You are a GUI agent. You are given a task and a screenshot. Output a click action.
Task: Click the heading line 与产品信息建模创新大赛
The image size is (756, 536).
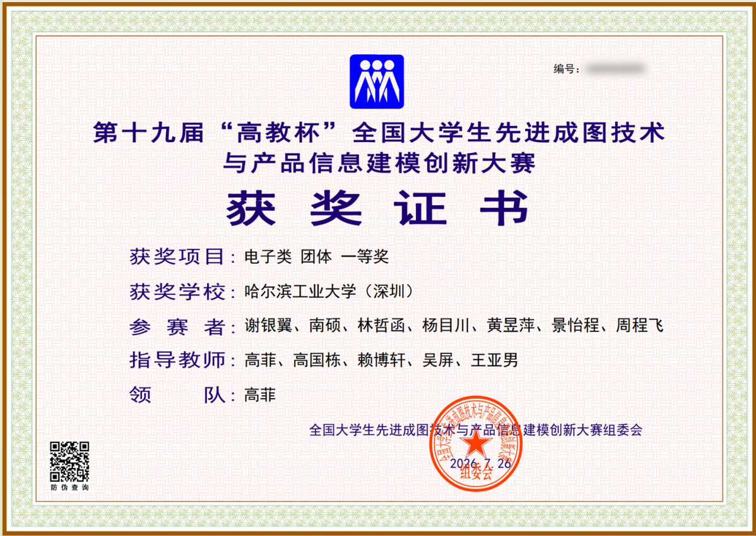pyautogui.click(x=379, y=163)
